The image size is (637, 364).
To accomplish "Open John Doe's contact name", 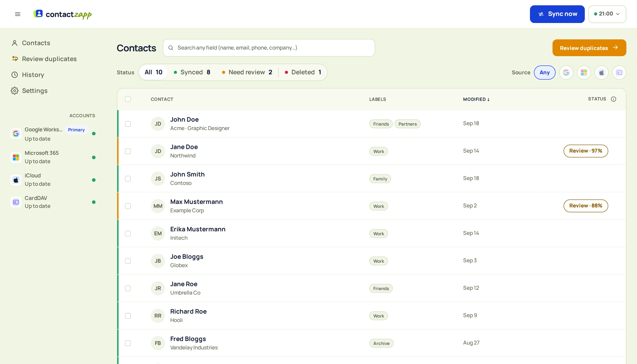I will tap(184, 119).
